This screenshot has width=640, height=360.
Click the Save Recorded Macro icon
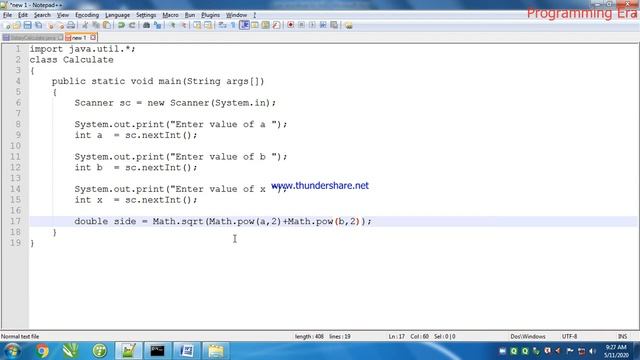[334, 25]
